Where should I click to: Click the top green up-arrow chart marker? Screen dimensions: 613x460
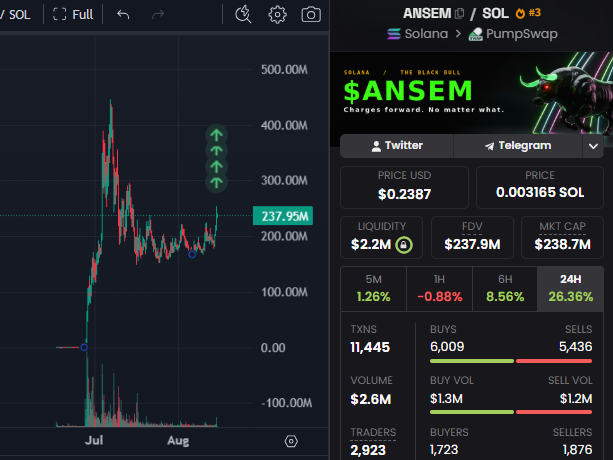pyautogui.click(x=217, y=135)
